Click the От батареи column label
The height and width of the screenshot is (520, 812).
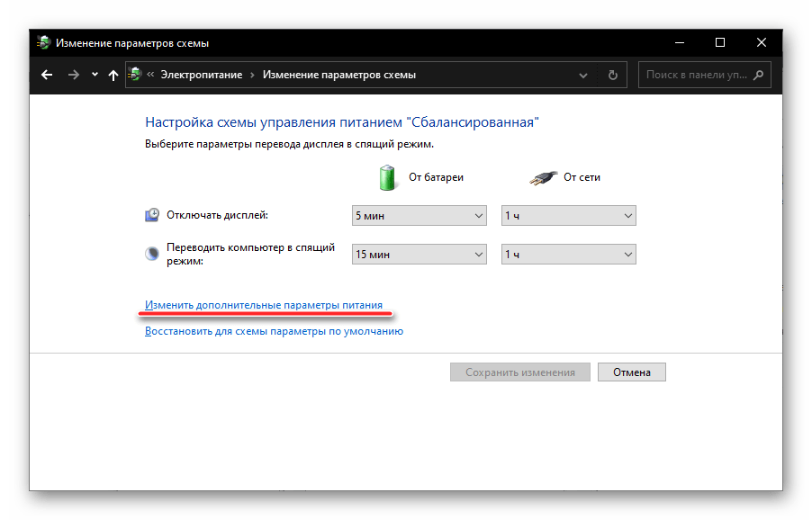click(436, 177)
